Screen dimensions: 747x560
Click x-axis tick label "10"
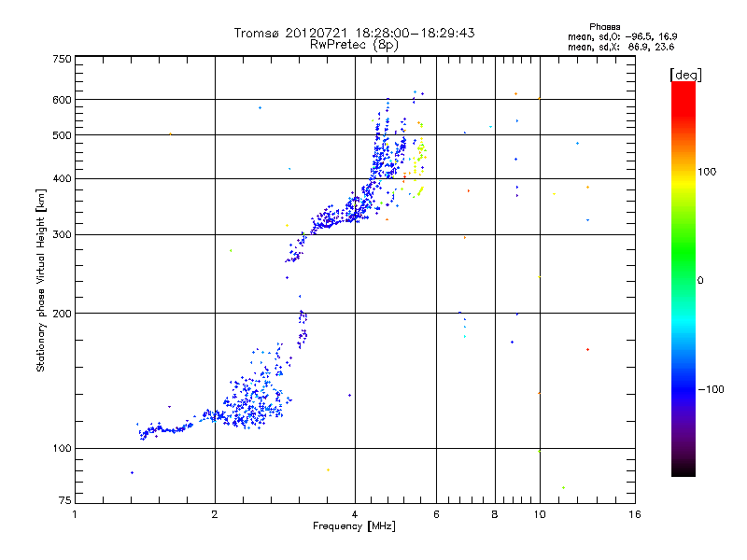tap(540, 514)
